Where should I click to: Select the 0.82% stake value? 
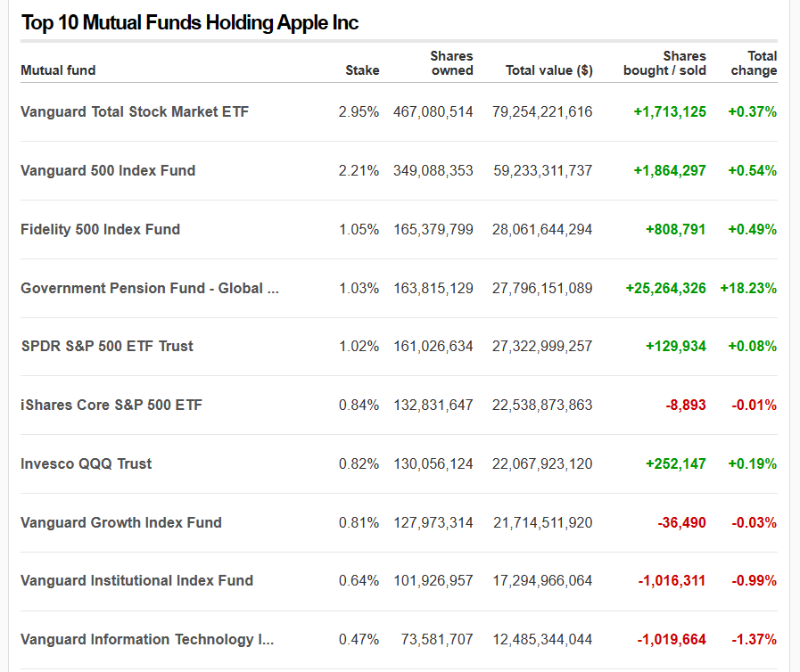click(359, 464)
